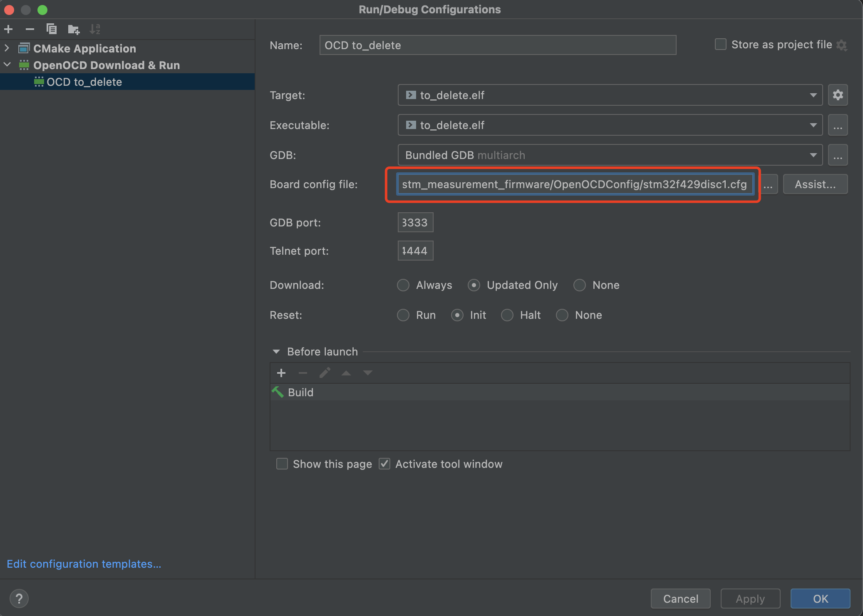Expand the CMake Application node
The width and height of the screenshot is (863, 616).
click(x=7, y=48)
